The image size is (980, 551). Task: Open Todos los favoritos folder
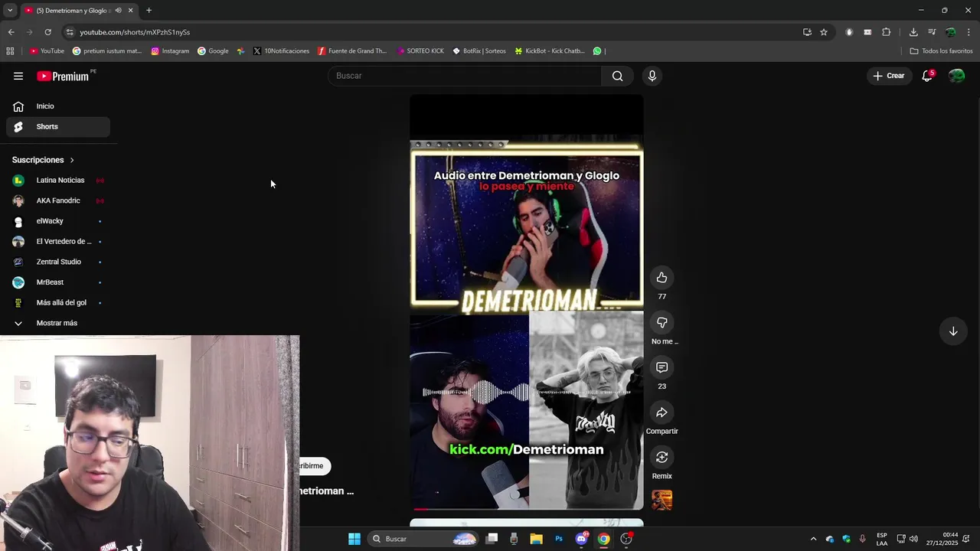coord(941,51)
